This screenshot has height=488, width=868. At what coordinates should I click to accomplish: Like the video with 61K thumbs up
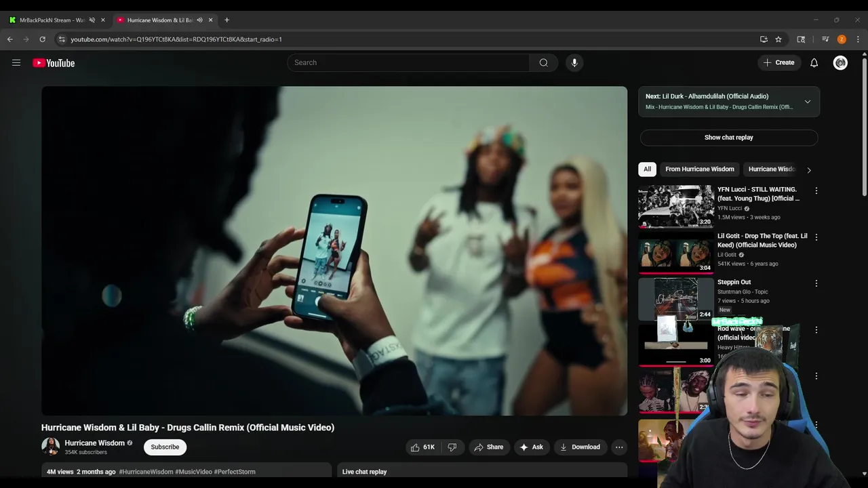422,447
